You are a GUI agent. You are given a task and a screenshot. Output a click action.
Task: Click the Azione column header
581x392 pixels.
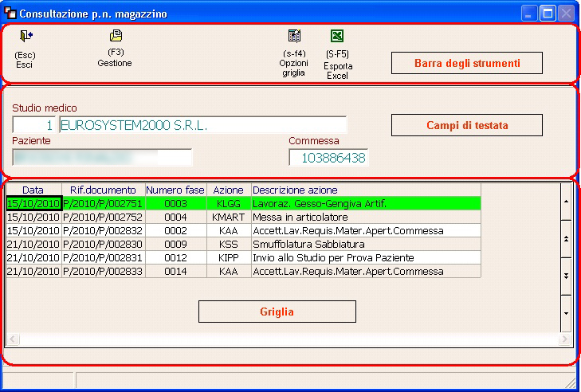coord(229,190)
